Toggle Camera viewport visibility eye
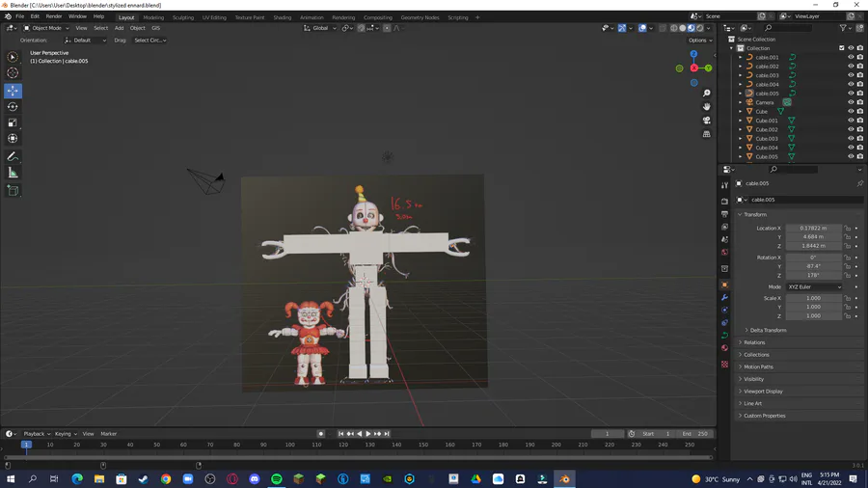868x488 pixels. pyautogui.click(x=851, y=102)
